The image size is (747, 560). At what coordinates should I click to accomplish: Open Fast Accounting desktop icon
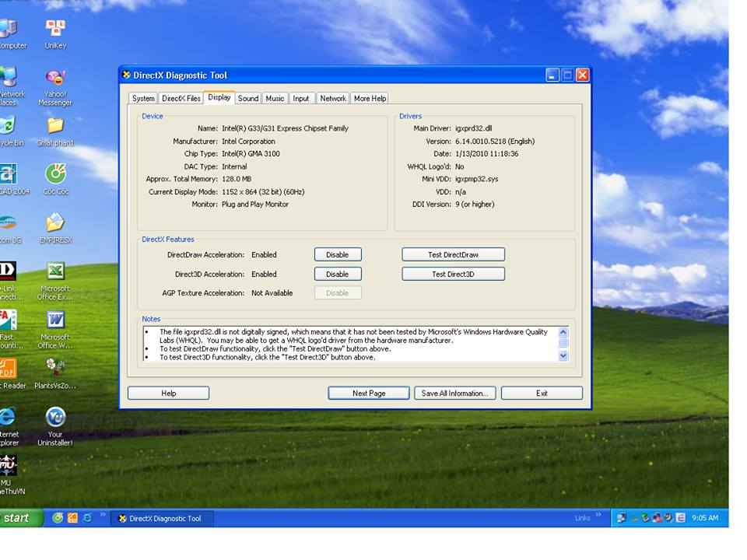(9, 330)
